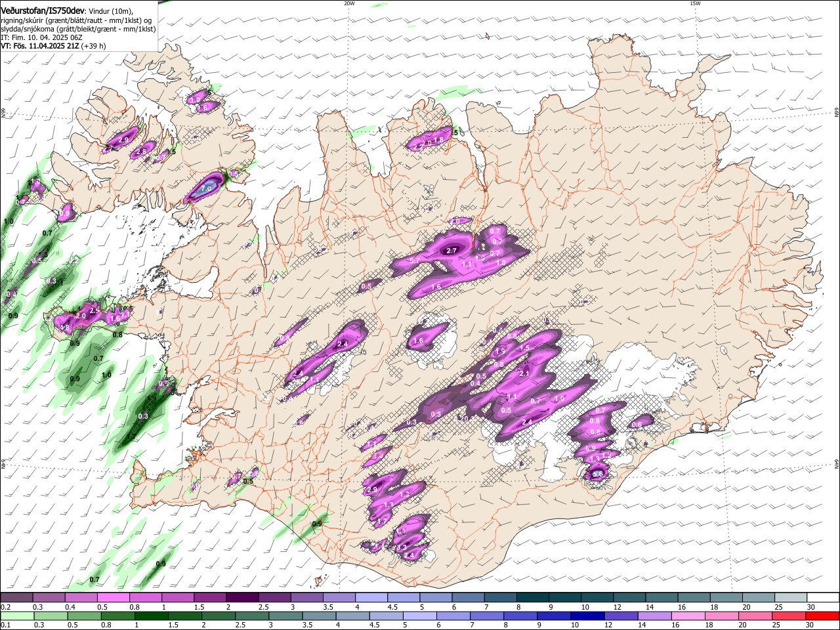Screen dimensions: 840x630
Task: Click the 7.0 precipitation value on the map
Action: pyautogui.click(x=205, y=188)
